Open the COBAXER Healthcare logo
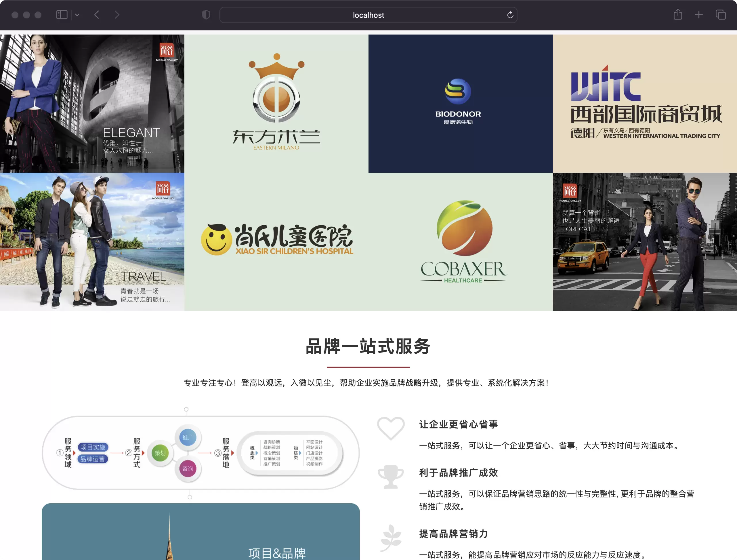This screenshot has width=737, height=560. [x=463, y=242]
